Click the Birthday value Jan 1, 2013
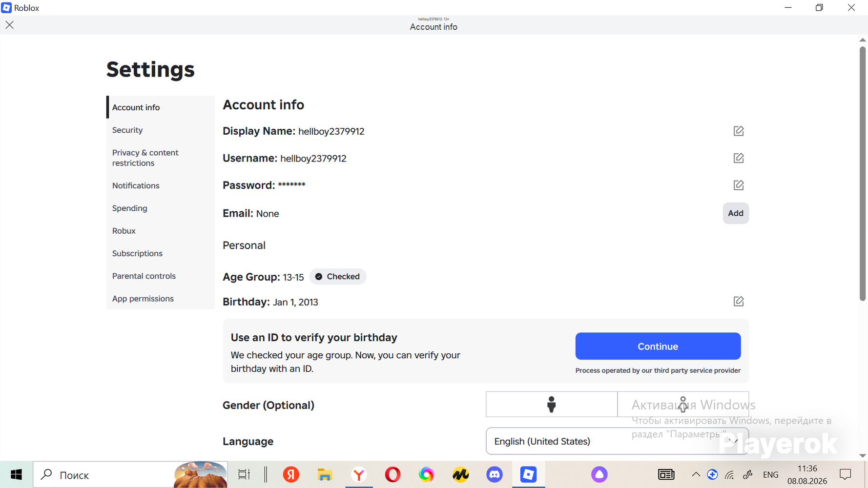 point(295,302)
